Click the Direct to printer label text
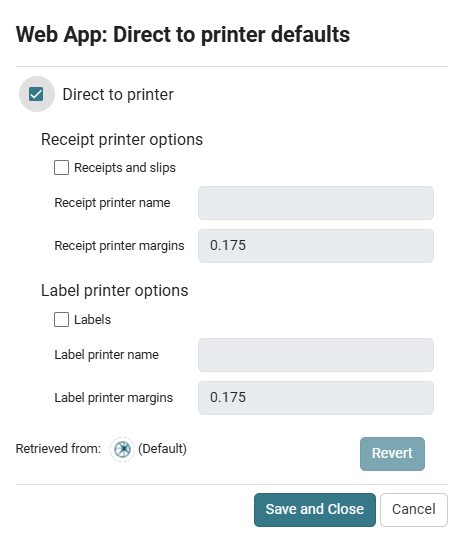 point(118,95)
